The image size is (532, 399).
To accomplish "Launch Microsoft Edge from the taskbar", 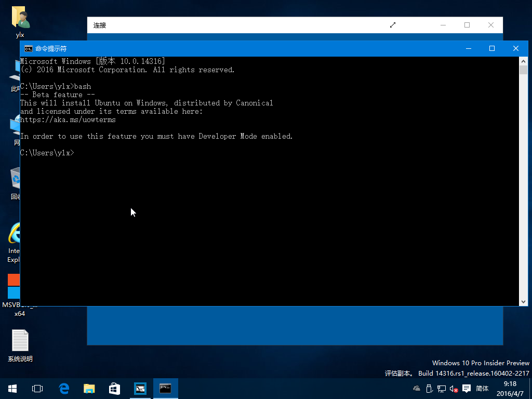I will pos(64,388).
